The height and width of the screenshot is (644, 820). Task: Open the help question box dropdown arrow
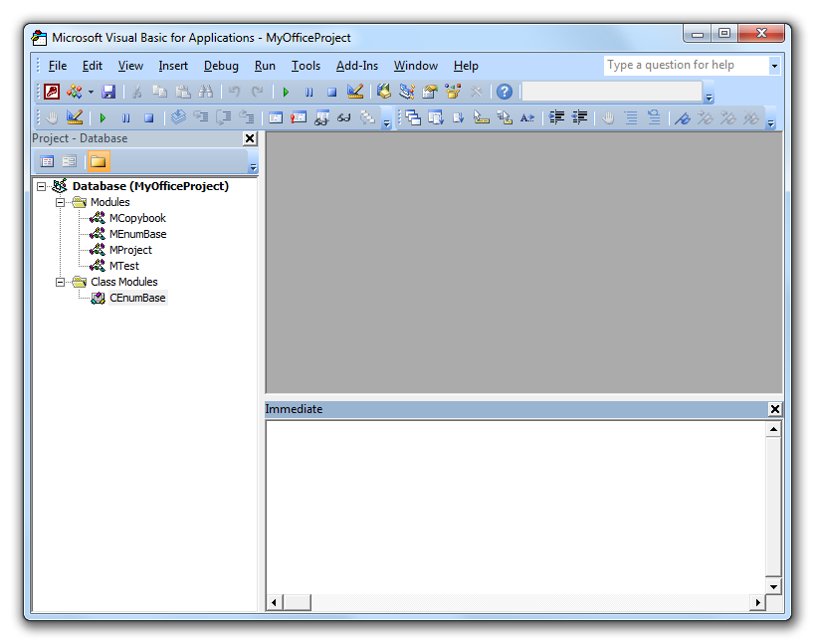[774, 66]
